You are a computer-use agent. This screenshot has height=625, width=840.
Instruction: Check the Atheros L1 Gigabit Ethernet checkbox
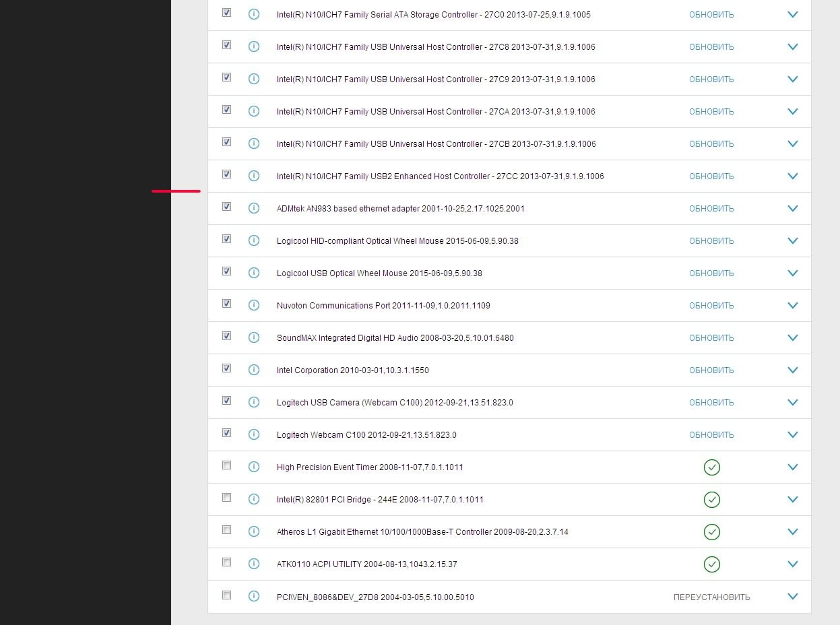point(226,529)
